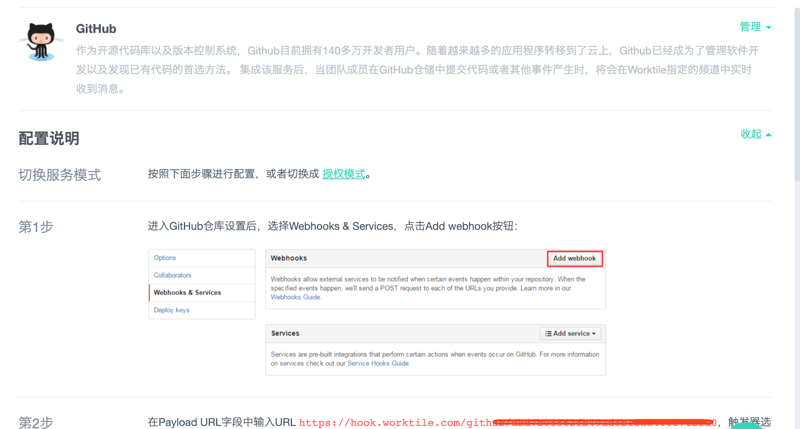Screen dimensions: 800x429
Task: Open Webhooks & Services sidebar item
Action: (187, 293)
